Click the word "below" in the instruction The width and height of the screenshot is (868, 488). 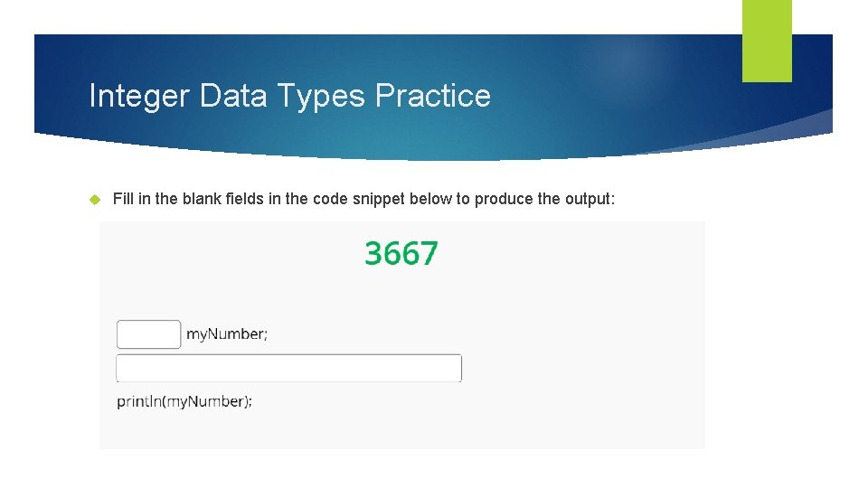point(430,199)
